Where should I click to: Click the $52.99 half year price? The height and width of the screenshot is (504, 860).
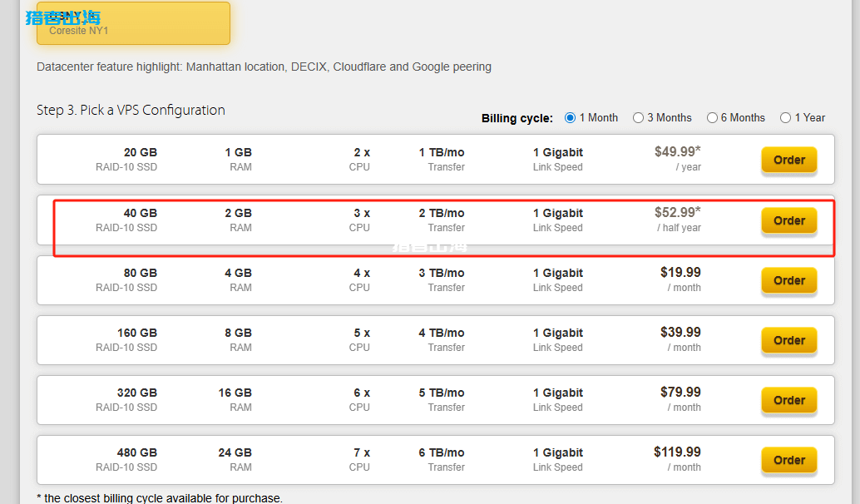pyautogui.click(x=677, y=219)
